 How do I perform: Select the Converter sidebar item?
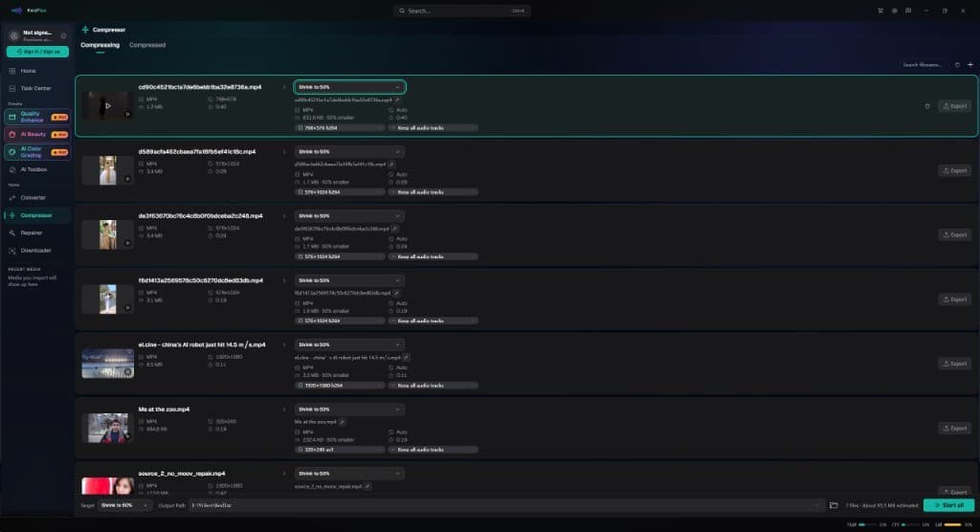point(33,198)
